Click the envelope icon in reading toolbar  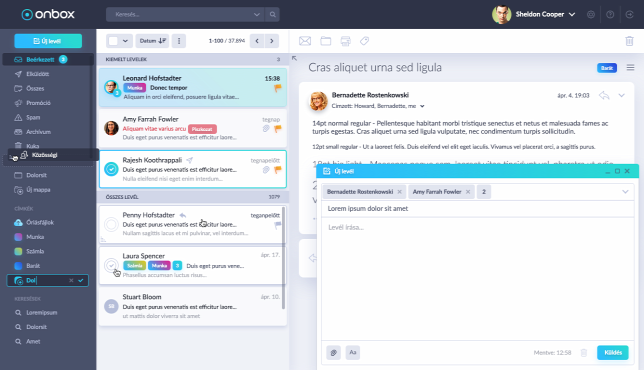point(305,41)
